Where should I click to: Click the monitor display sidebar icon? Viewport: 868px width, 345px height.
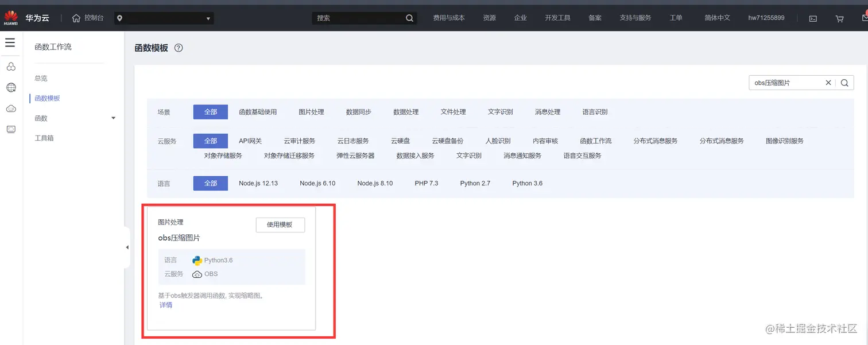[x=11, y=129]
